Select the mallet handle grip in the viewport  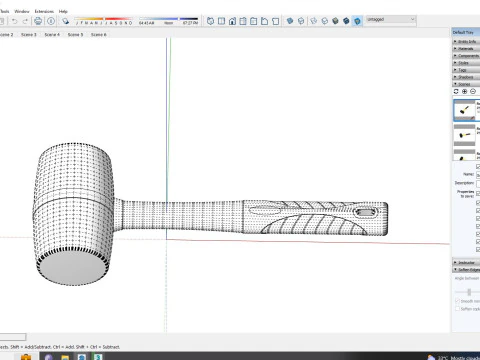point(315,218)
